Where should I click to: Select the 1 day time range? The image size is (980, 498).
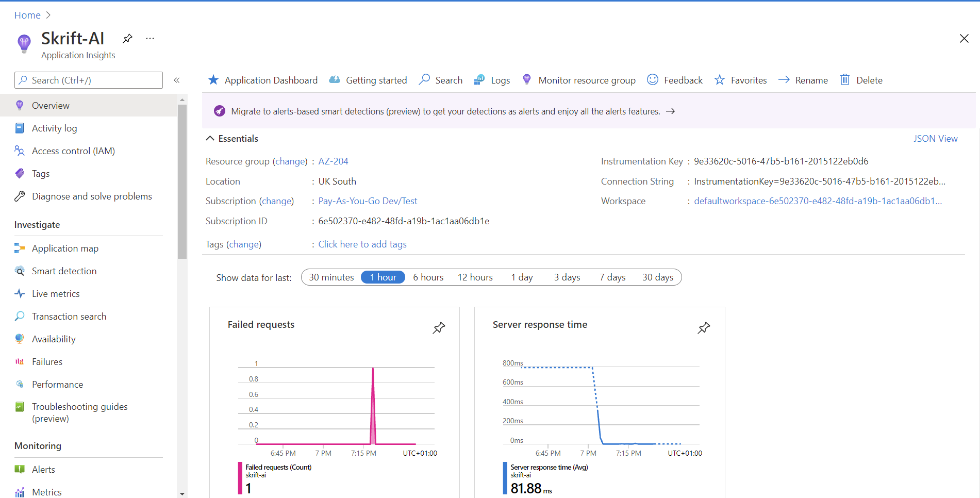[x=522, y=277]
